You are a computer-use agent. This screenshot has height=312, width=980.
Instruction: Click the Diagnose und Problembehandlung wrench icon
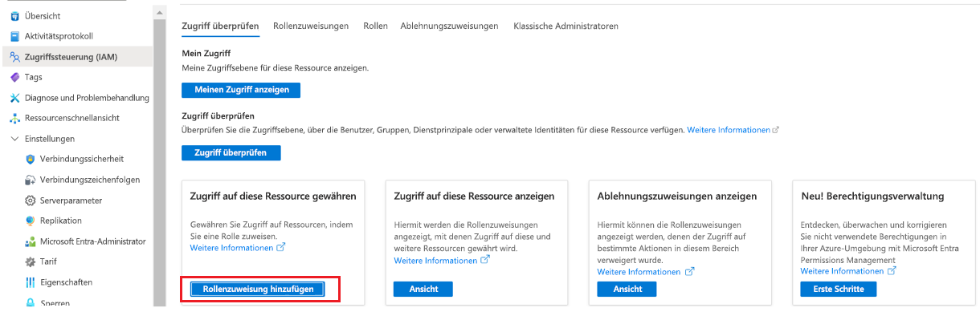(x=14, y=98)
